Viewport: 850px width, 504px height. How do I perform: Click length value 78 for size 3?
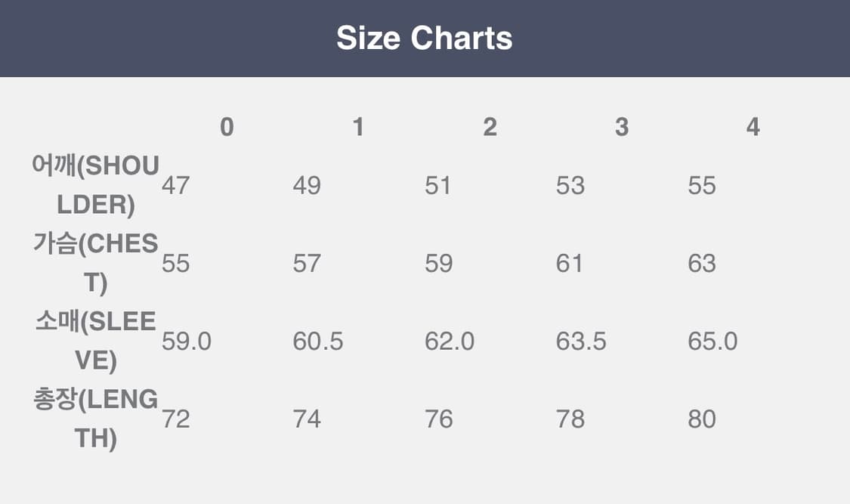click(x=570, y=419)
